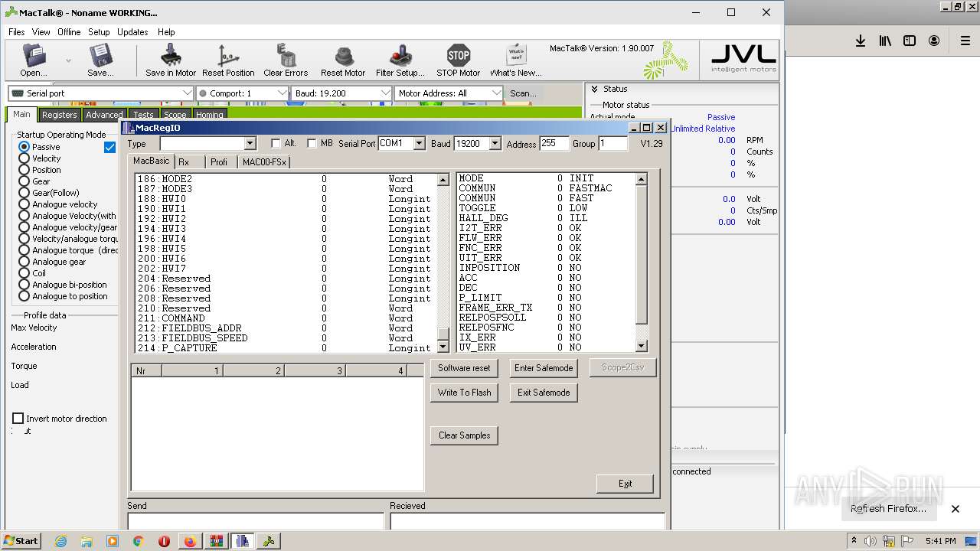Click the Clear Samples button
Image resolution: width=980 pixels, height=551 pixels.
464,435
